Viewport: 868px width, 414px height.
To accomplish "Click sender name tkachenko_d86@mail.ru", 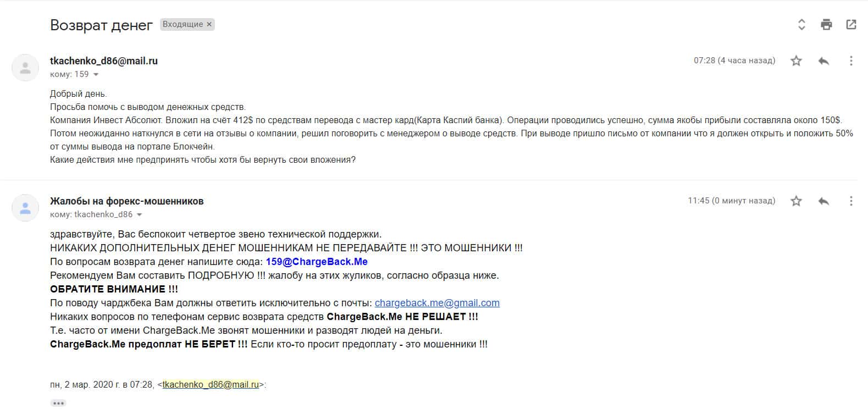I will (104, 61).
